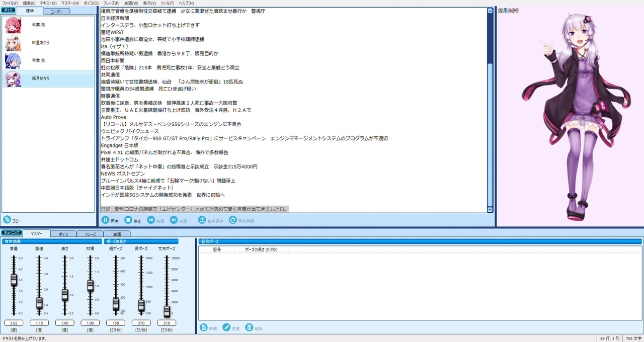The height and width of the screenshot is (342, 644).
Task: Click text editor scrollbar up arrow
Action: [490, 10]
